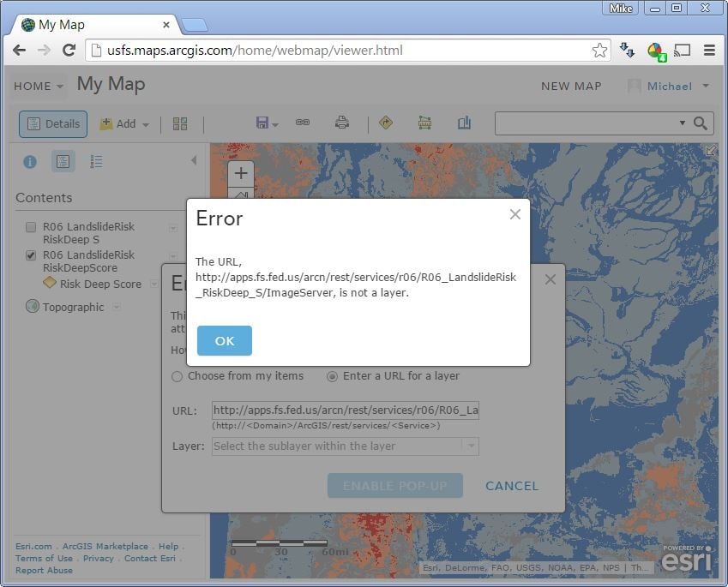Screen dimensions: 728x587
Task: Click the browser address bar
Action: (x=341, y=50)
